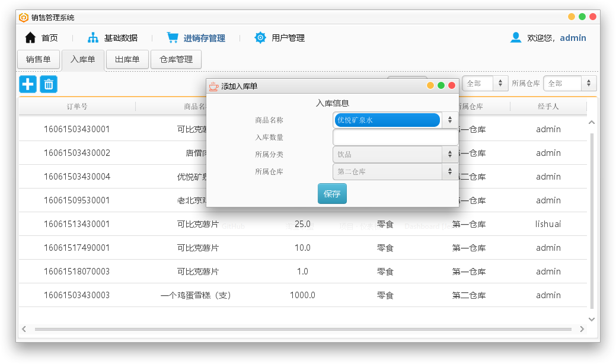Screen dimensions: 616x364
Task: Click the 基础数据 hierarchy icon
Action: (x=93, y=38)
